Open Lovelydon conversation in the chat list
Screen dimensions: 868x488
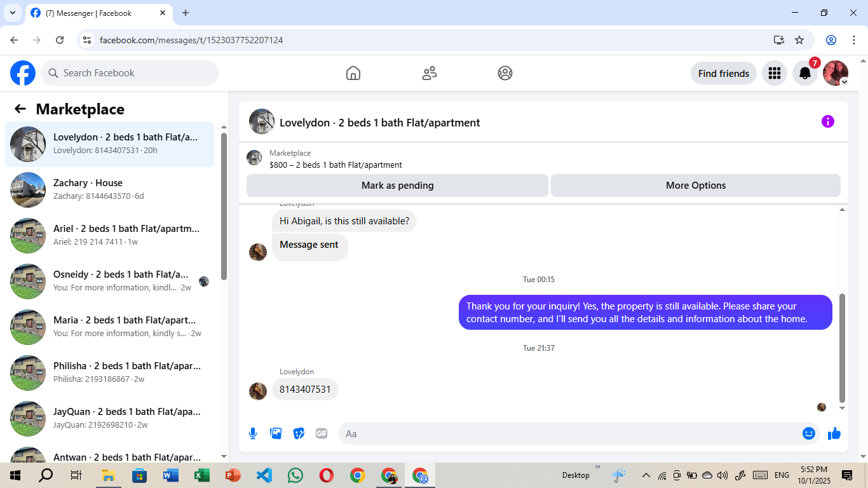click(109, 144)
